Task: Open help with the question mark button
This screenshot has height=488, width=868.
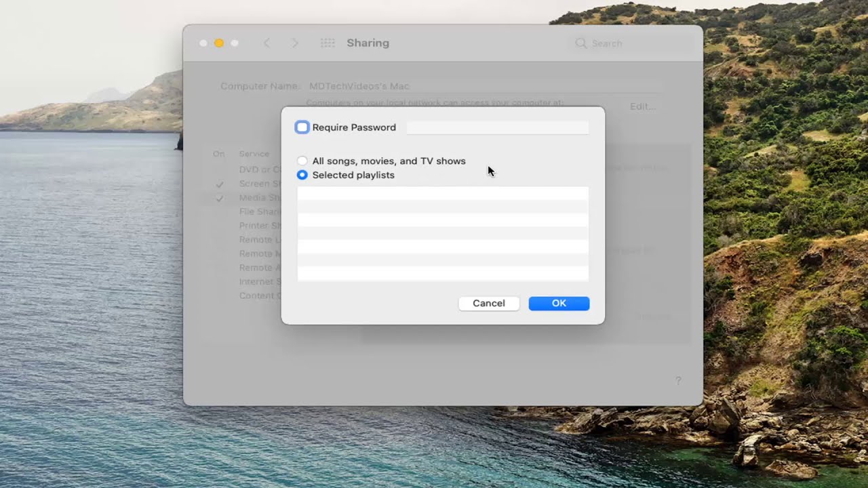Action: click(x=677, y=381)
